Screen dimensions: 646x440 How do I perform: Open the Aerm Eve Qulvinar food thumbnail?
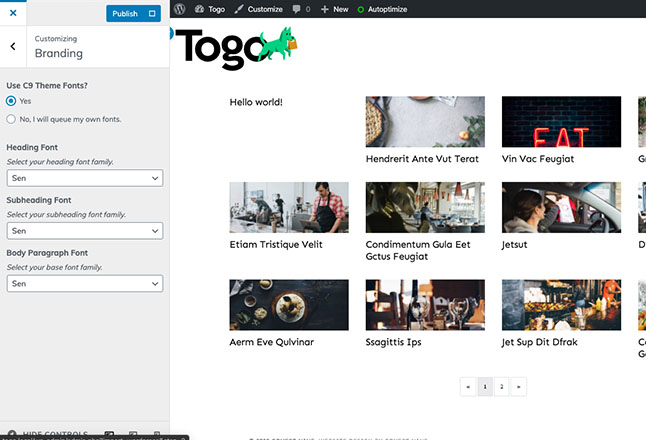pyautogui.click(x=289, y=305)
